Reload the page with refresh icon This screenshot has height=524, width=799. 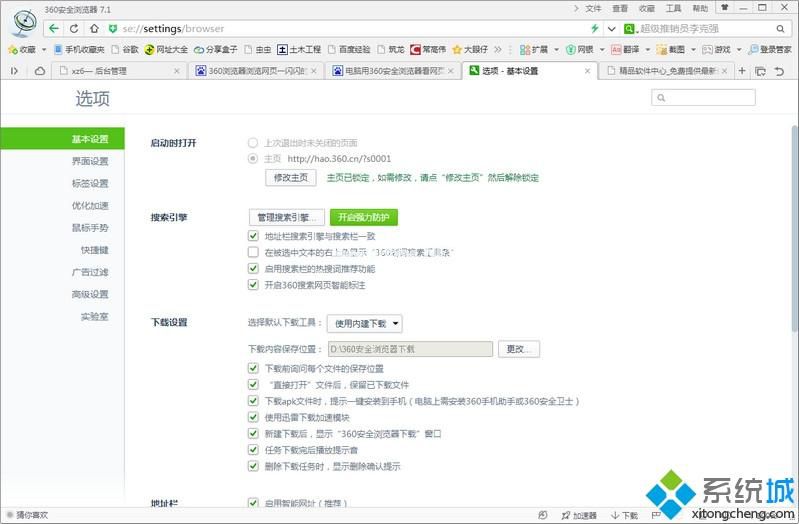point(74,29)
